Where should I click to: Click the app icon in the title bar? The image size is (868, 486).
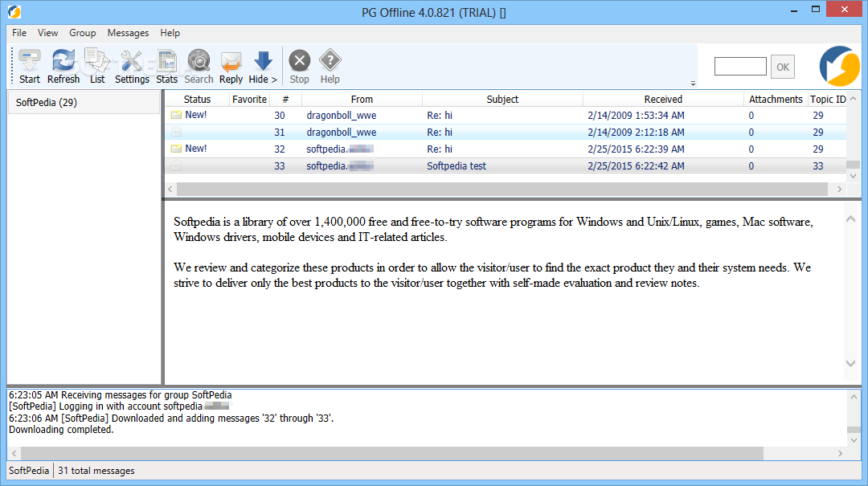click(x=14, y=11)
